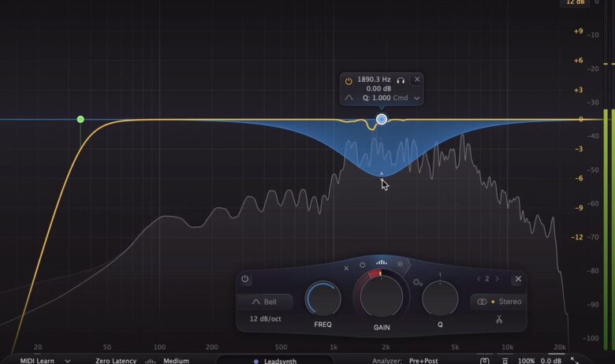Screen dimensions: 615x364
Task: Open the Analyzer Pre+Post settings
Action: 427,360
